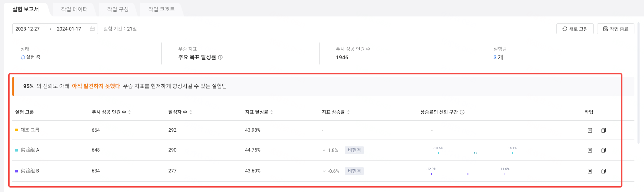Click the copy icon in 实验组 B row
Viewport: 644px width, 192px height.
tap(604, 171)
